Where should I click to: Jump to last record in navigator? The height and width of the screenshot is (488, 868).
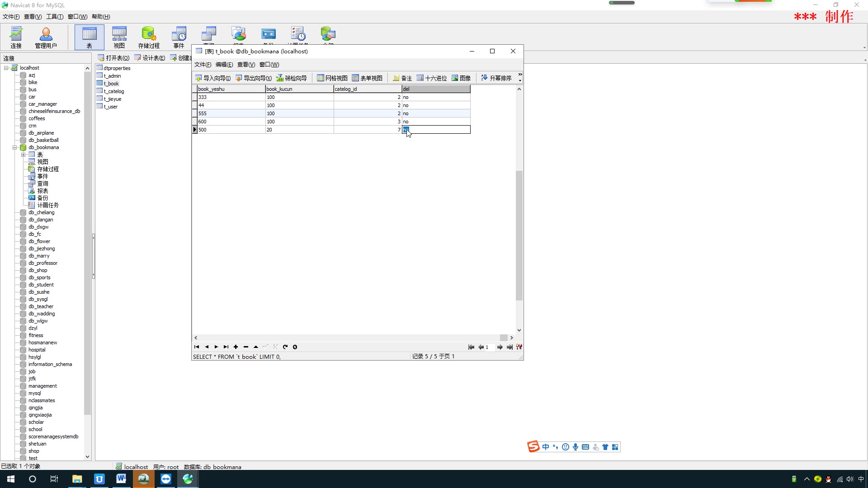click(x=226, y=347)
